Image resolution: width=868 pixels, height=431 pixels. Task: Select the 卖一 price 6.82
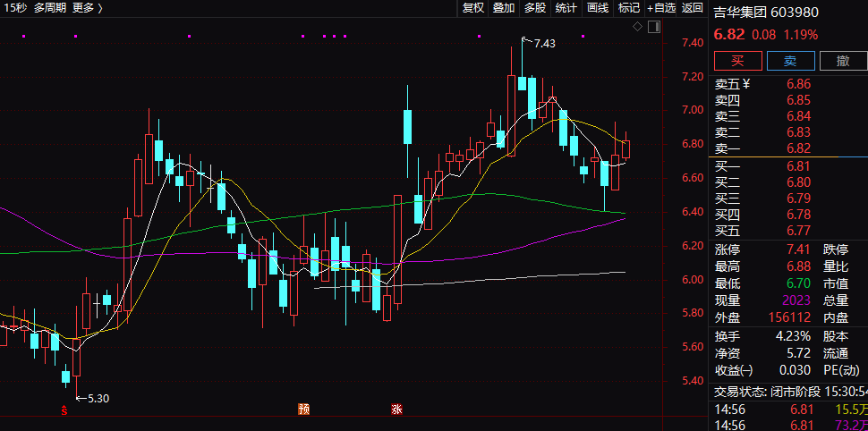pyautogui.click(x=798, y=148)
